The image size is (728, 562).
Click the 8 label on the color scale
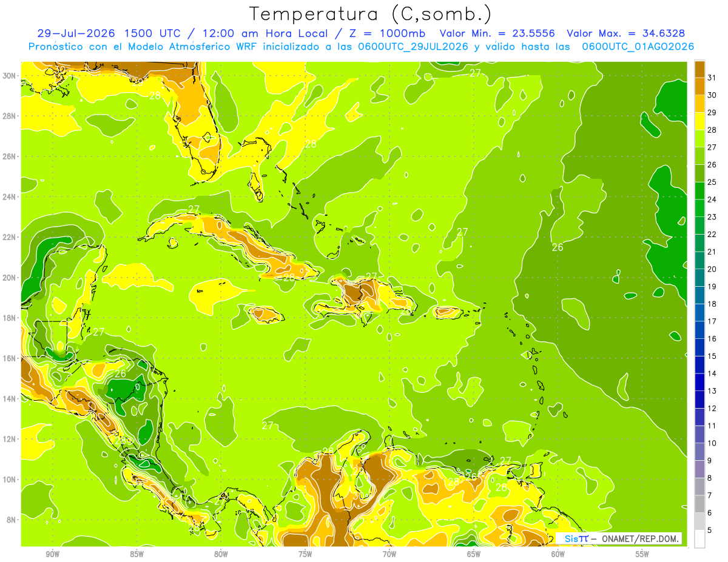(x=710, y=478)
